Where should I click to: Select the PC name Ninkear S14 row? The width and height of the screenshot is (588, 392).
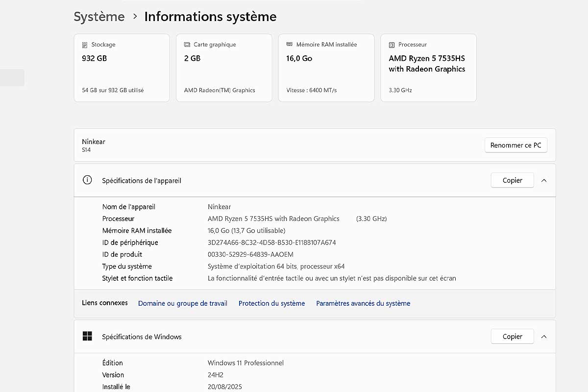[x=315, y=145]
